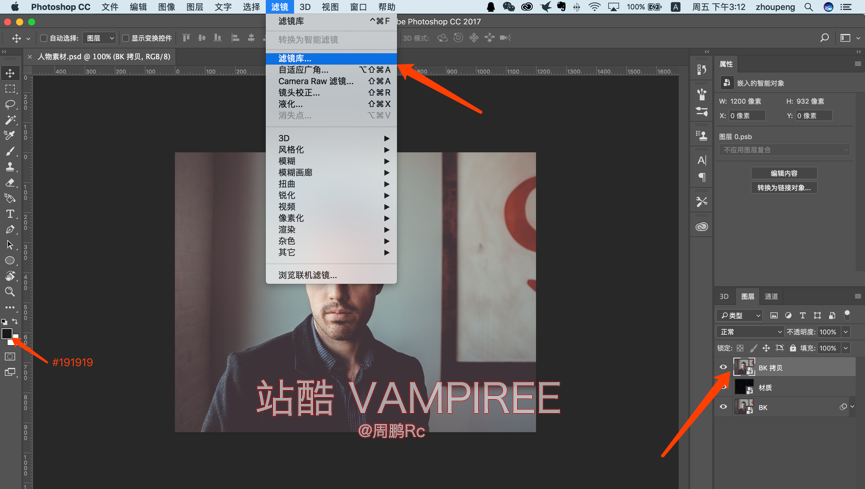This screenshot has height=489, width=865.
Task: Select the Lasso tool
Action: (10, 104)
